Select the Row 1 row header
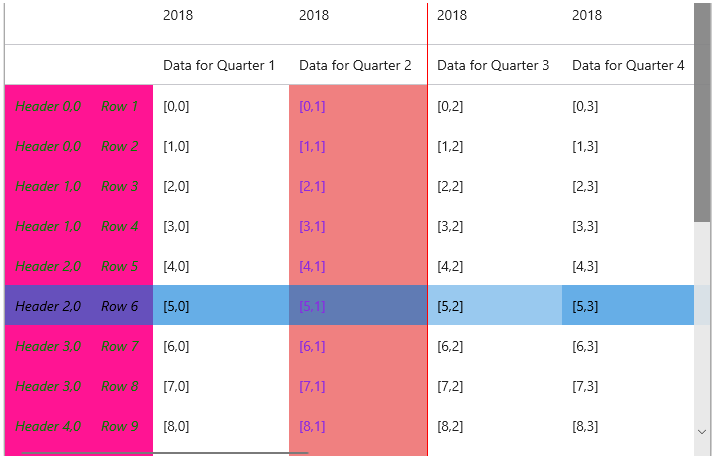The image size is (715, 459). [120, 106]
